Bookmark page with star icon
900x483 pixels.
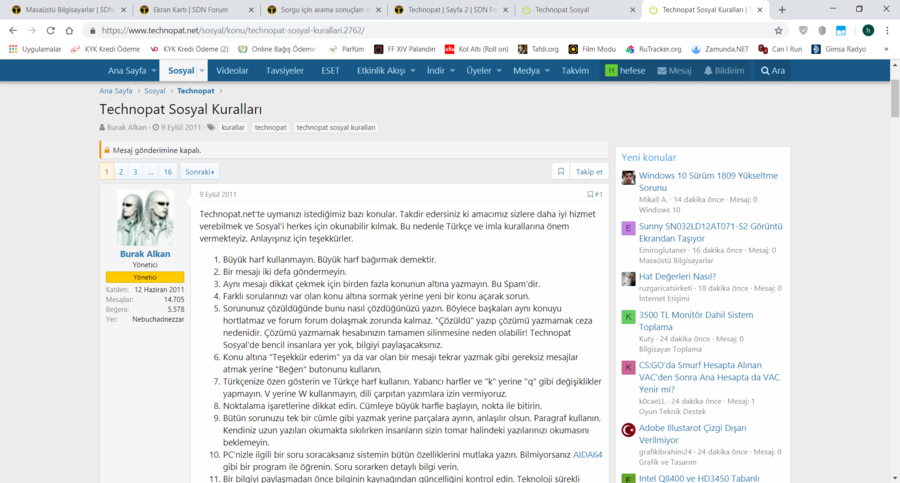778,30
